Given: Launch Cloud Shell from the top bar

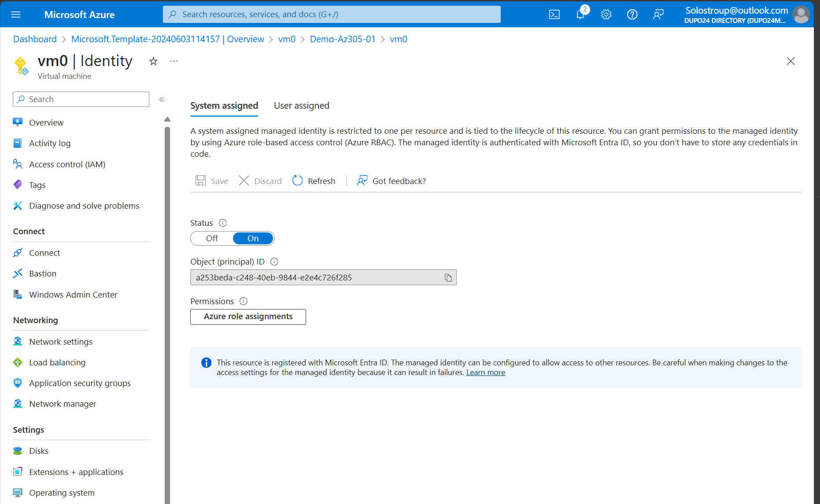Looking at the screenshot, I should (x=554, y=15).
